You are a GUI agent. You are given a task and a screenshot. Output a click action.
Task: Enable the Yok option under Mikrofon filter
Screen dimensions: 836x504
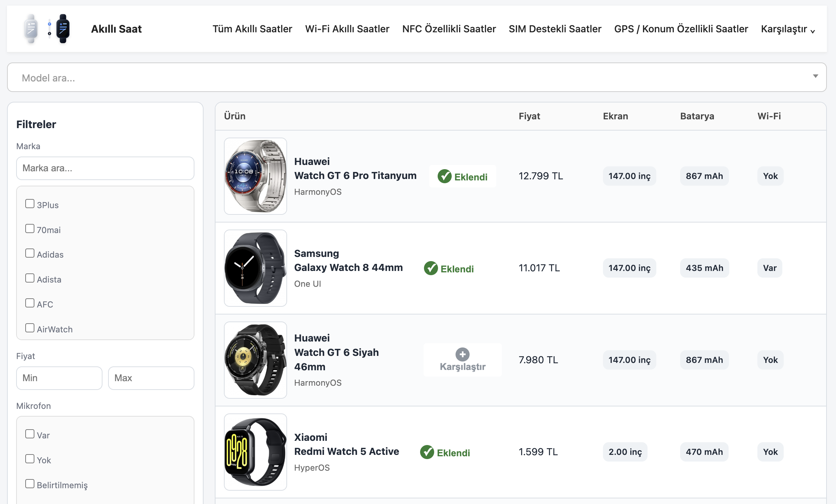[x=29, y=458]
